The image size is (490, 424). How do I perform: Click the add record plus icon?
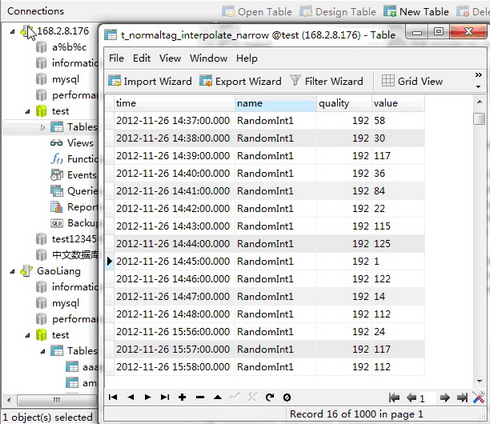point(182,397)
